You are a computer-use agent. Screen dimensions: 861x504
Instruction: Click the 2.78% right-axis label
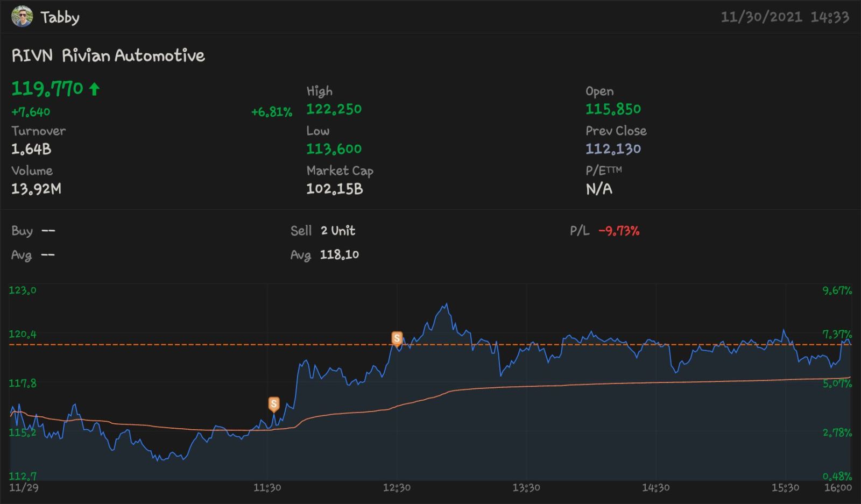point(837,432)
